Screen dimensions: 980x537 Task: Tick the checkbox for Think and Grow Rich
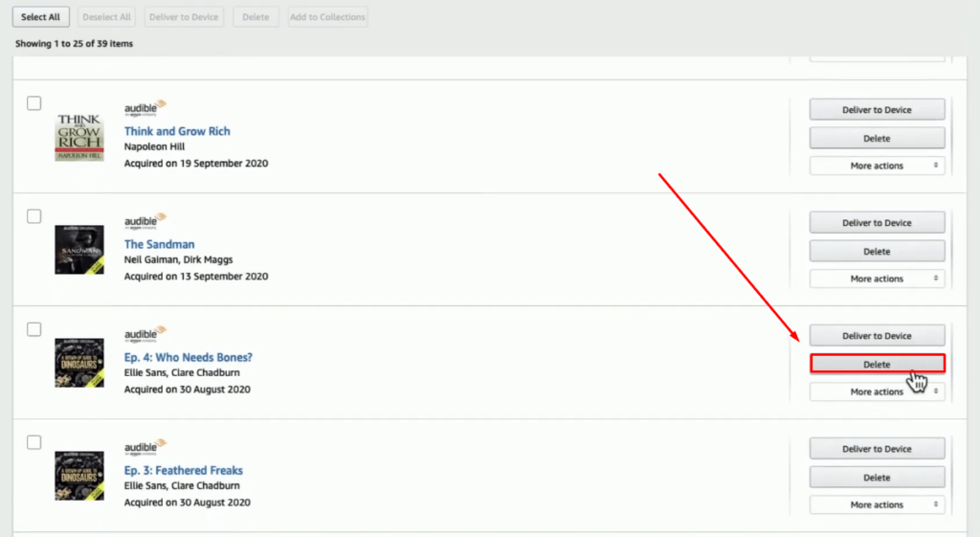click(34, 103)
